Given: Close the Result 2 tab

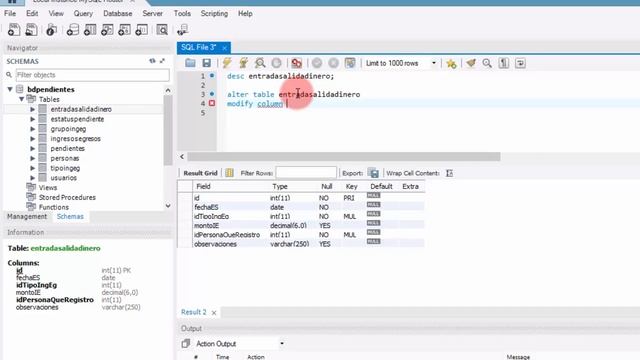Looking at the screenshot, I should 214,313.
